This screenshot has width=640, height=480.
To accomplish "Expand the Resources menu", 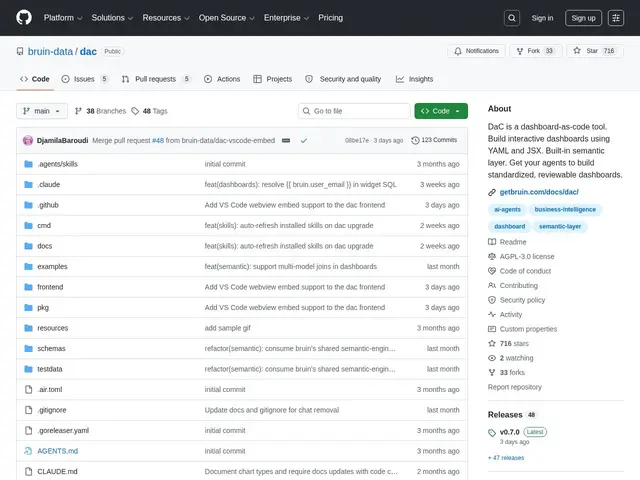I will (166, 18).
